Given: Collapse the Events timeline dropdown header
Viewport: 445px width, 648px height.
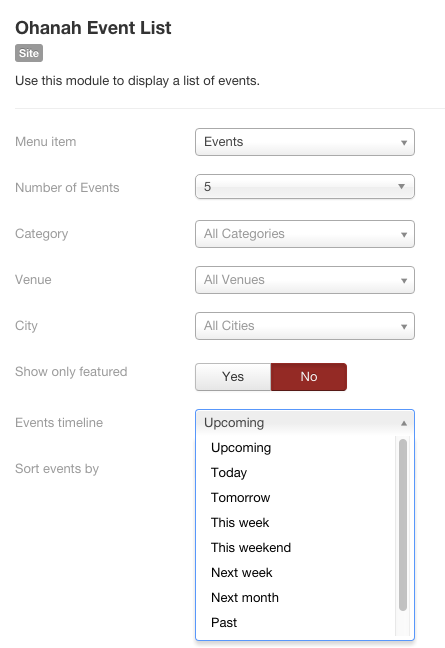Looking at the screenshot, I should (x=305, y=422).
